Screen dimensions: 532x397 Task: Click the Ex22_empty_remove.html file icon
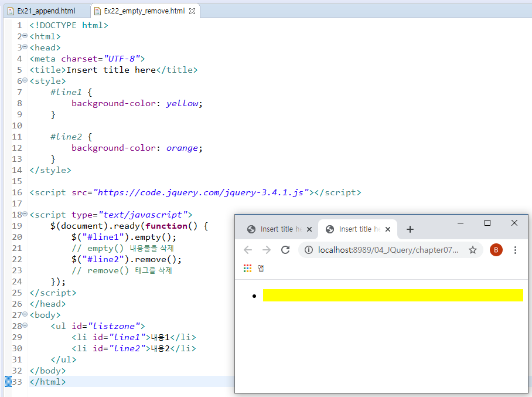pos(97,11)
